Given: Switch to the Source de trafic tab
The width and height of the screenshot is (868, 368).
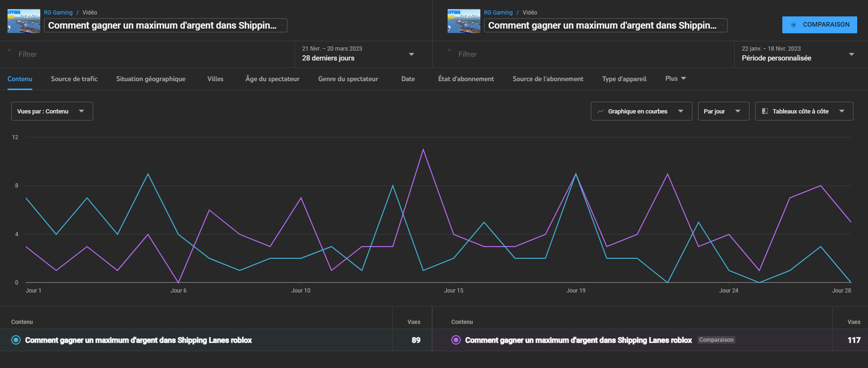Looking at the screenshot, I should [74, 79].
